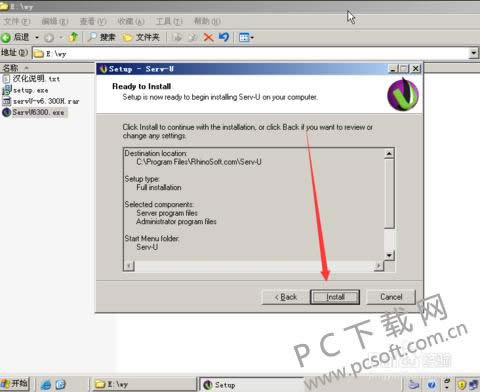Select the servU-v6.300H.rar archive
Viewport: 480px width, 392px height.
(x=41, y=101)
